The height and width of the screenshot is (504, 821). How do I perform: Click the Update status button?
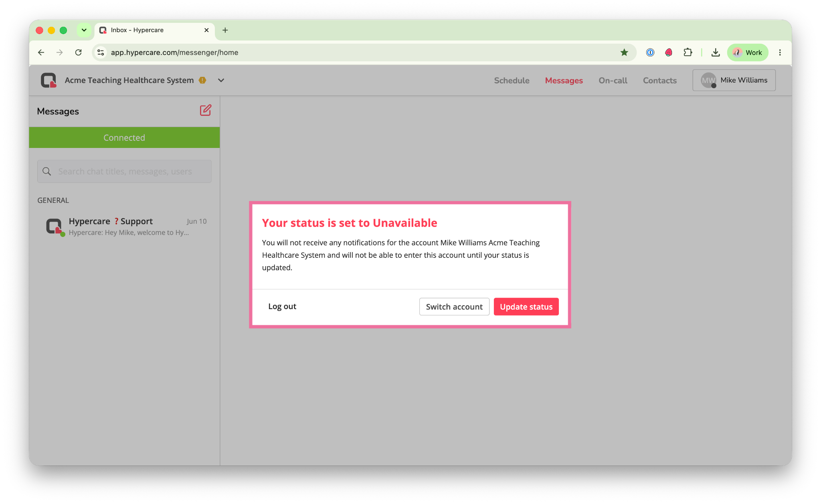coord(526,307)
